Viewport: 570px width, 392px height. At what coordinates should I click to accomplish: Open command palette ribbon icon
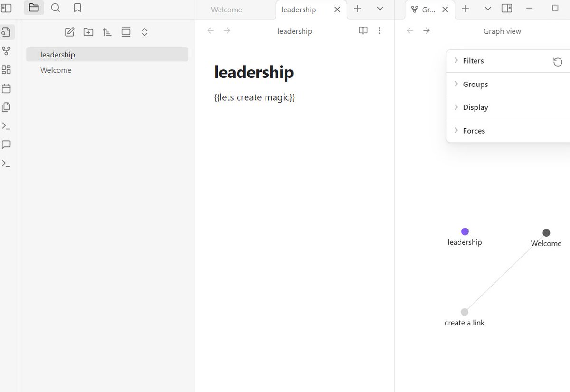6,126
